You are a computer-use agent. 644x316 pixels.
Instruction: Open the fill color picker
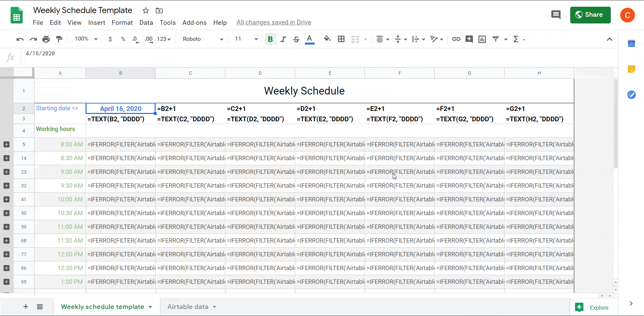coord(327,39)
